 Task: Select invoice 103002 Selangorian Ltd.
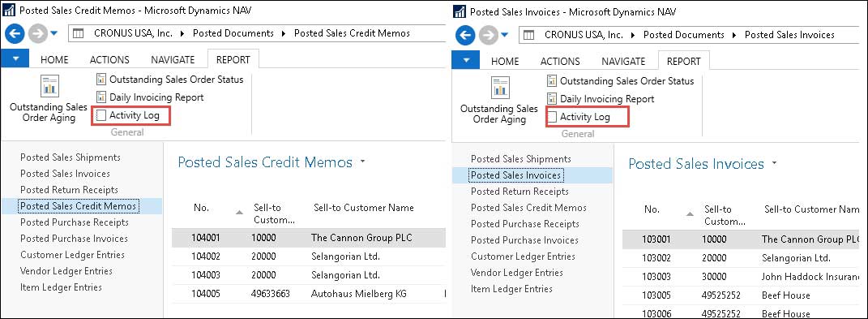pos(741,259)
